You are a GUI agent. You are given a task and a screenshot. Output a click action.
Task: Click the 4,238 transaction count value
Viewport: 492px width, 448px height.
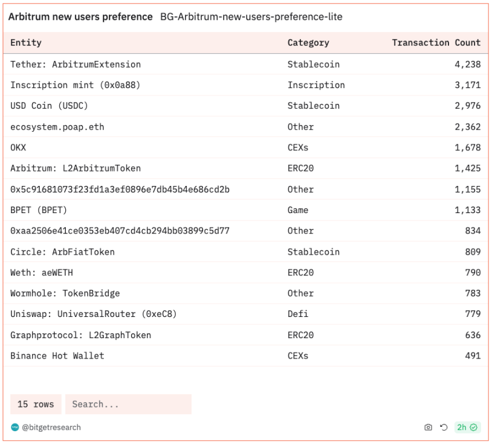pyautogui.click(x=467, y=65)
